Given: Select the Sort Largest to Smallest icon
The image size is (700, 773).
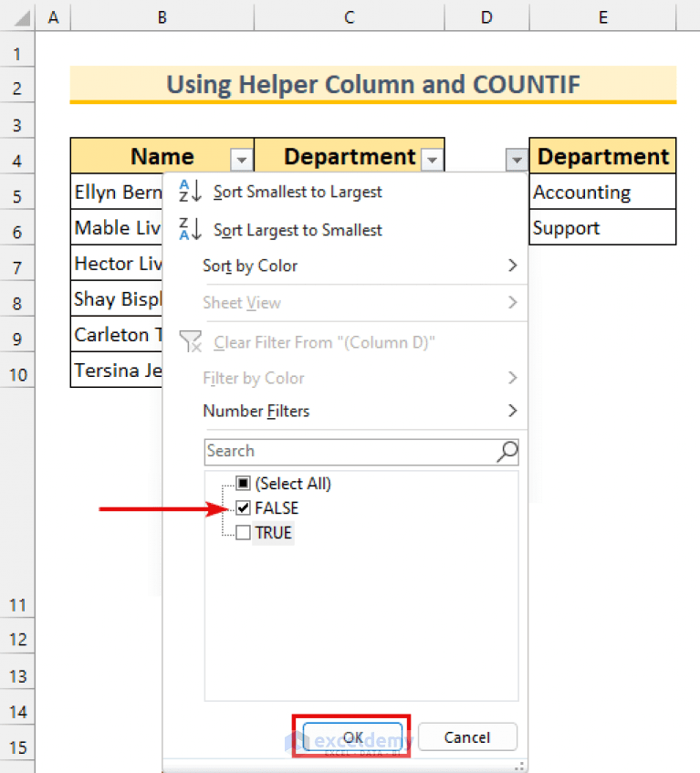Looking at the screenshot, I should click(190, 229).
